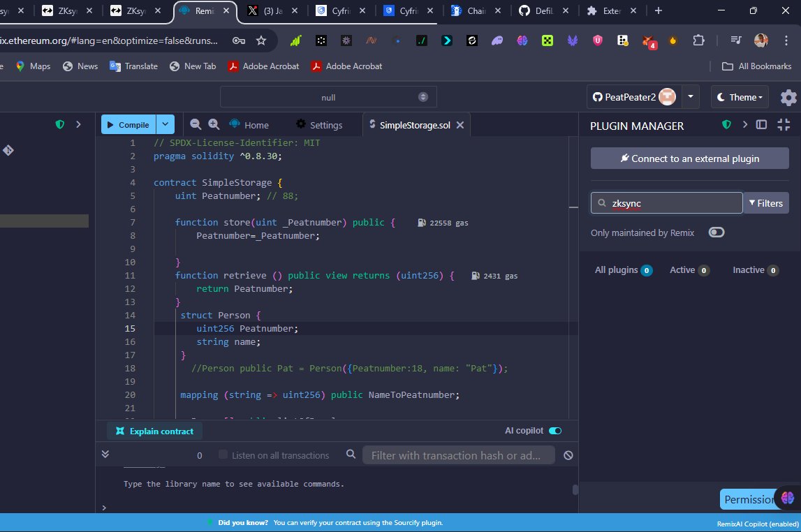
Task: Select the Inactive plugins tab
Action: click(756, 270)
